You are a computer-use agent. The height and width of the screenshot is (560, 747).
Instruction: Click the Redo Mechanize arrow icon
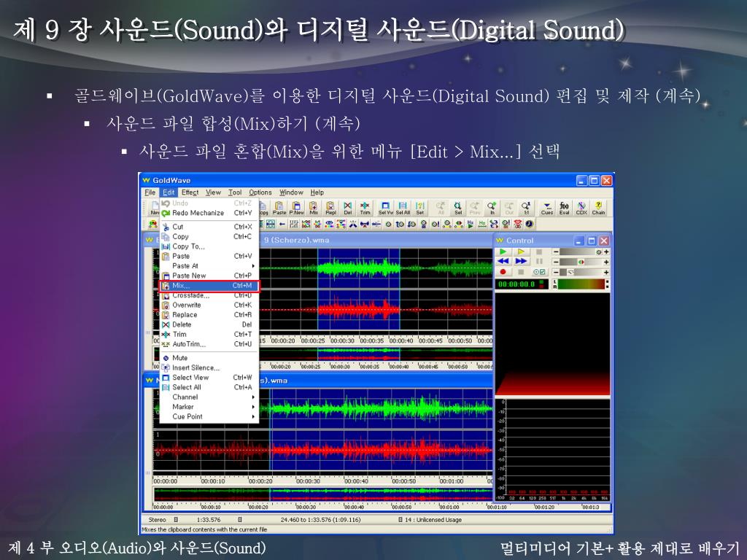click(x=166, y=213)
